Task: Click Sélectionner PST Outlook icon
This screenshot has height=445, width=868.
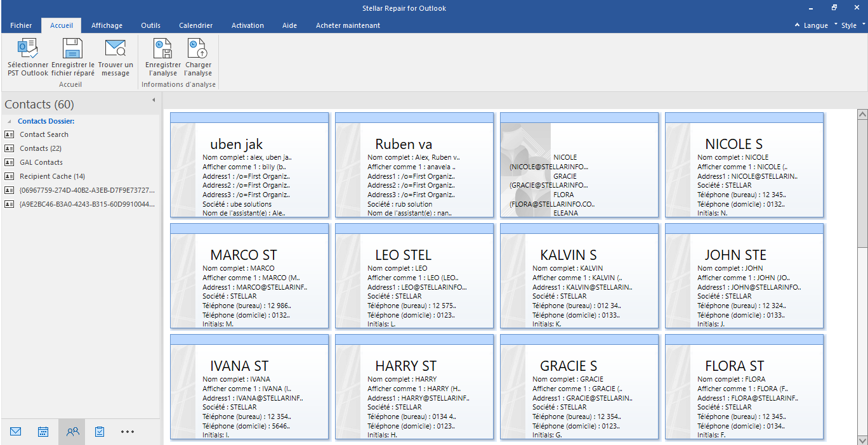Action: coord(27,49)
